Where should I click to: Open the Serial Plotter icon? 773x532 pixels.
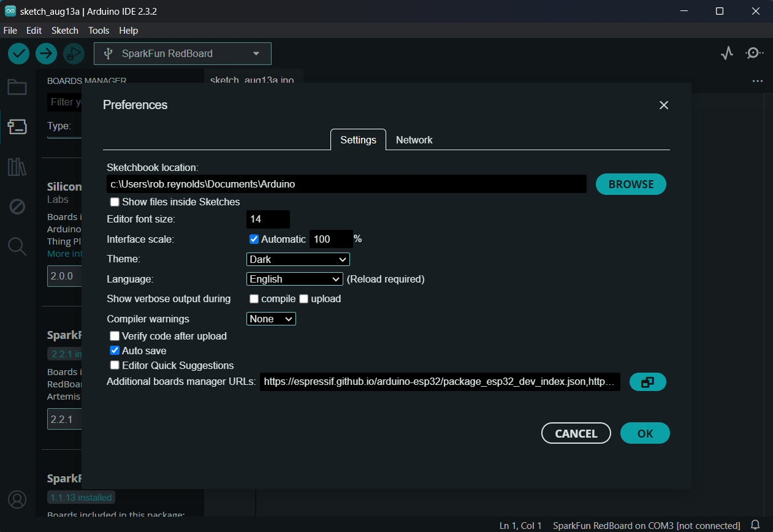pyautogui.click(x=726, y=53)
